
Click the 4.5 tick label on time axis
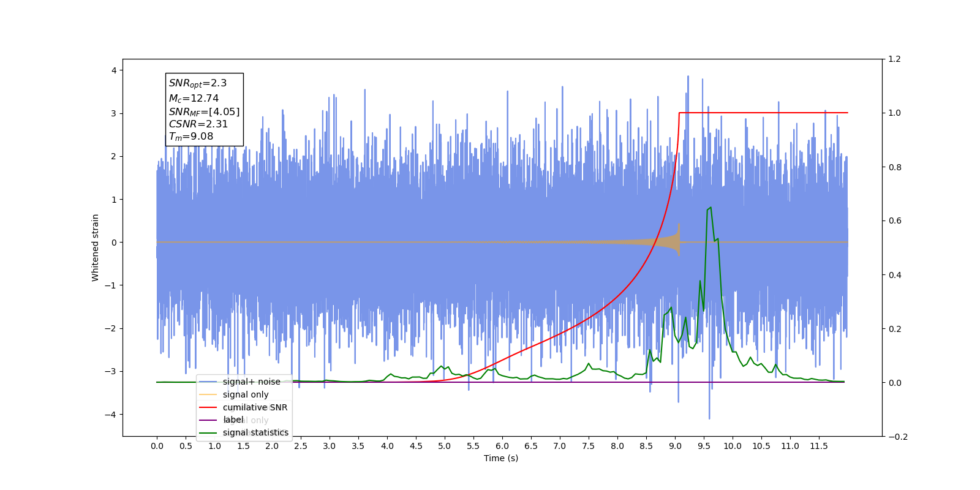click(x=416, y=446)
